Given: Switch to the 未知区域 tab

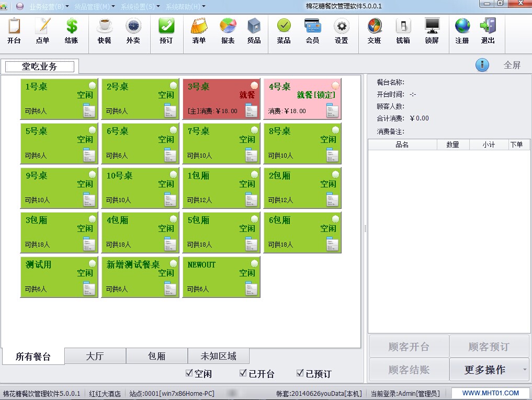Looking at the screenshot, I should click(x=219, y=356).
